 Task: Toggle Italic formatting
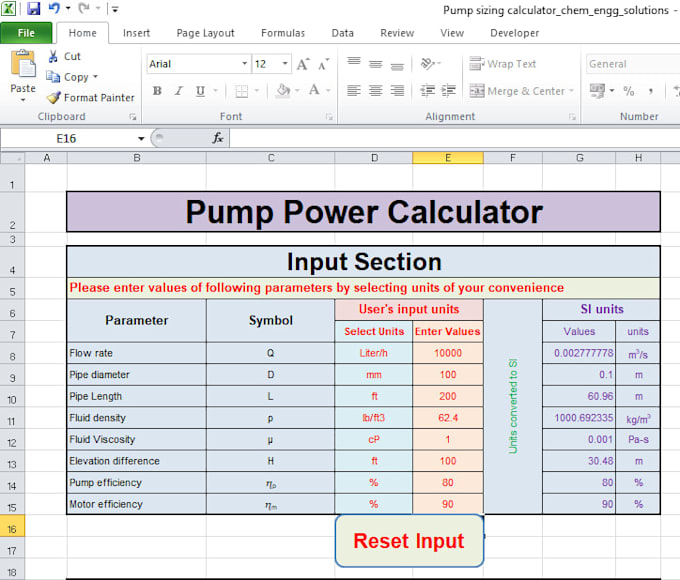(179, 91)
